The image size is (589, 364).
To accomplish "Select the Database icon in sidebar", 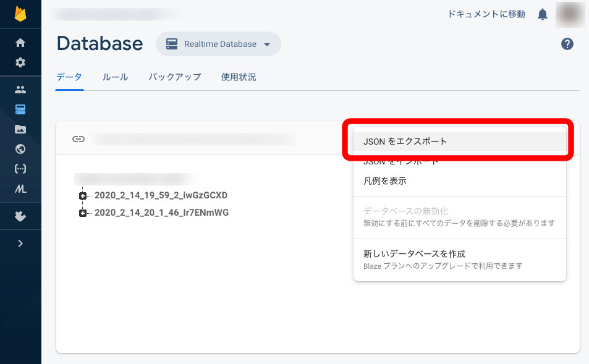I will [x=20, y=109].
